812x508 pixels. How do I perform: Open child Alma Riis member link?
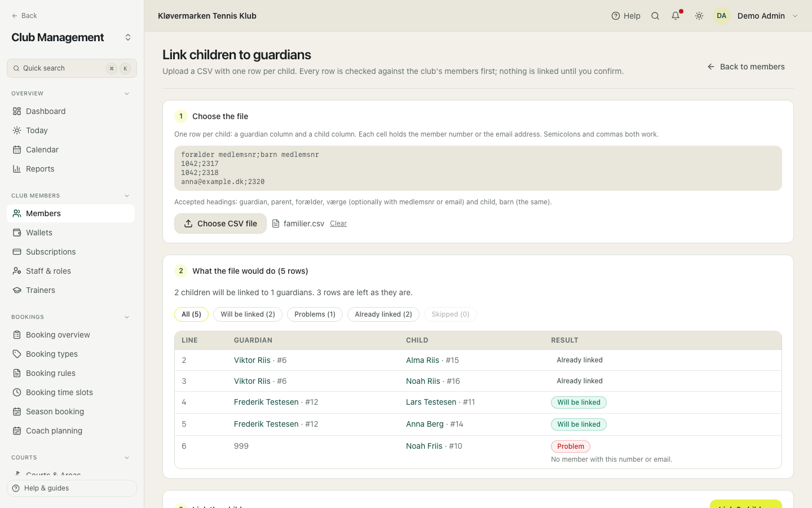pyautogui.click(x=422, y=360)
